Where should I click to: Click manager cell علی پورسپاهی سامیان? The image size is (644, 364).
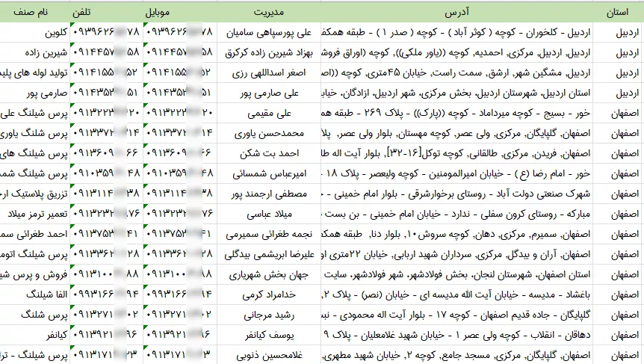pos(269,32)
